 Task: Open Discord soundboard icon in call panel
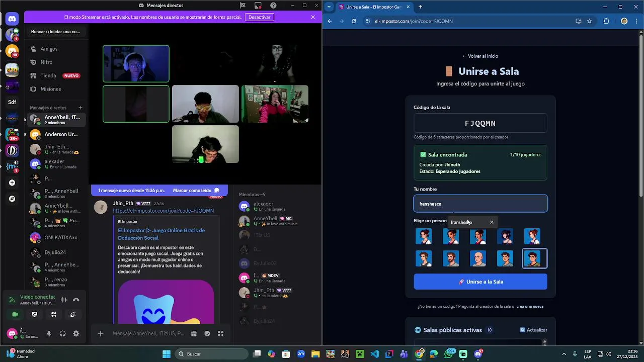click(x=73, y=314)
